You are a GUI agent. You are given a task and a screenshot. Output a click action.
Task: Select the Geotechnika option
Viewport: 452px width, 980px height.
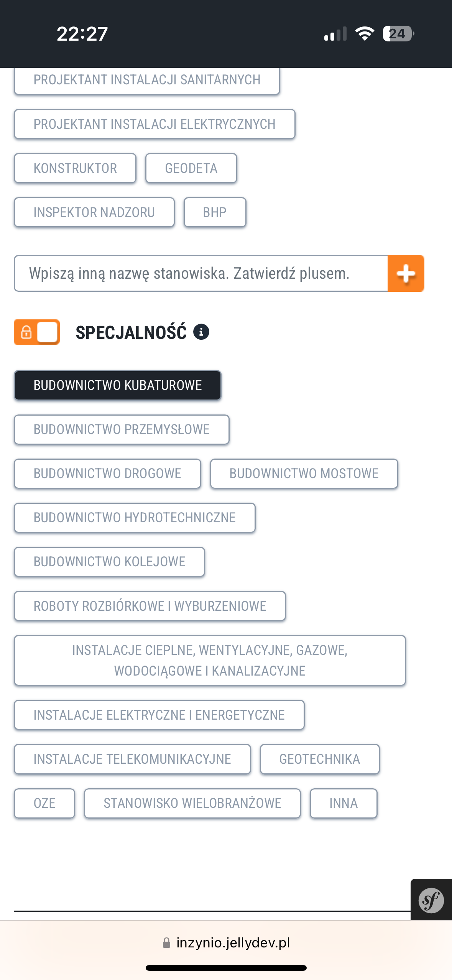pos(320,759)
